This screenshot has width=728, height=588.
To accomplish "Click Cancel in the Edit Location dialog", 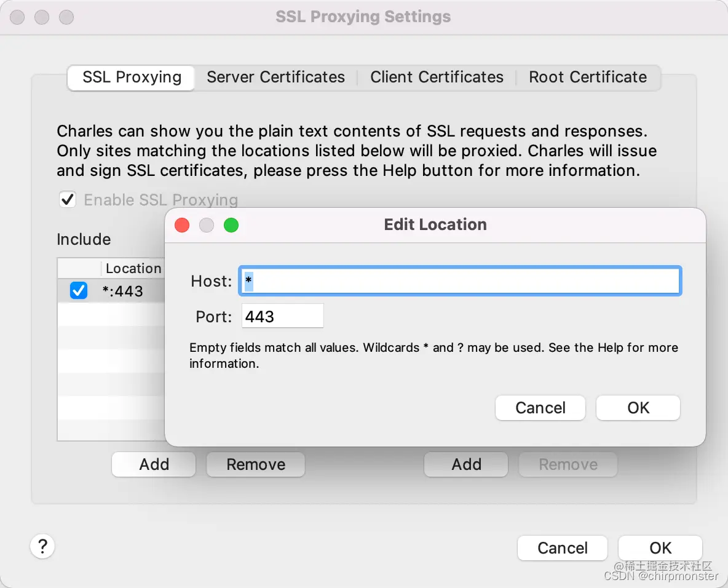I will pyautogui.click(x=540, y=408).
